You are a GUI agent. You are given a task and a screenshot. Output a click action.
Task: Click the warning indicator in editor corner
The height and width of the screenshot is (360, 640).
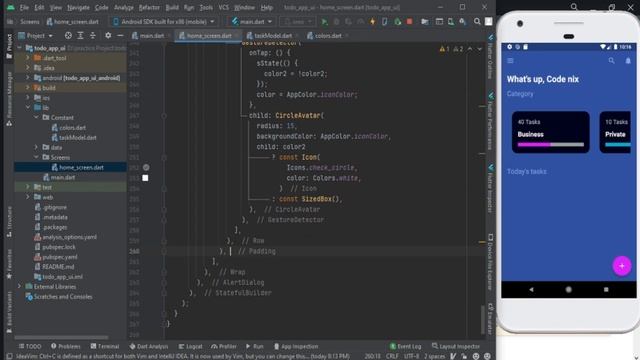444,49
